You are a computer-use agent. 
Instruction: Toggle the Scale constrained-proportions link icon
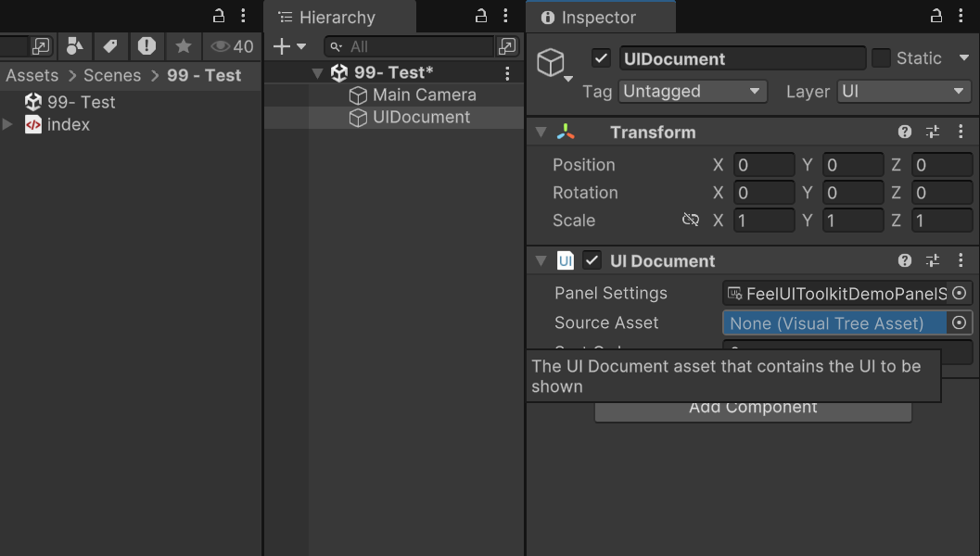[691, 220]
